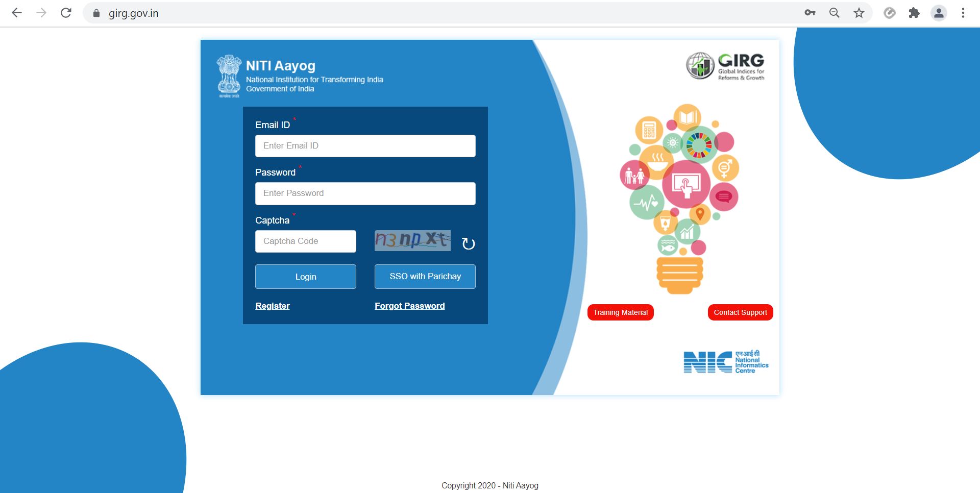
Task: Click 'National Institution for Transforming India' text
Action: pyautogui.click(x=314, y=80)
